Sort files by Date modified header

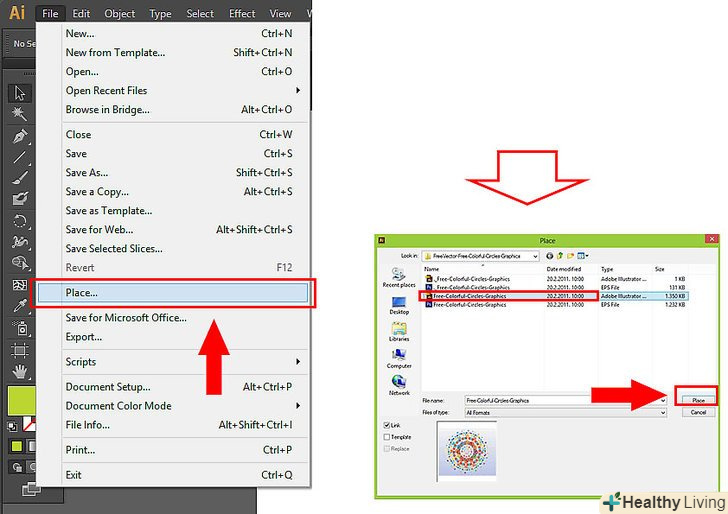click(x=564, y=269)
